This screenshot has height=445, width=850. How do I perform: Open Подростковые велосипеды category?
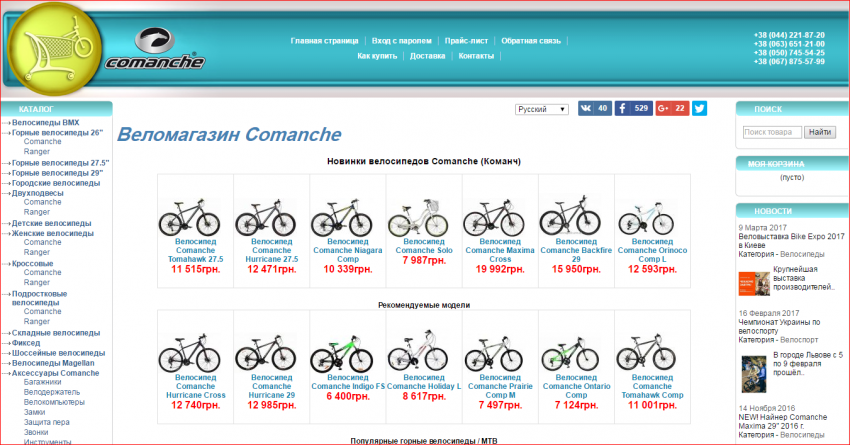click(x=39, y=298)
